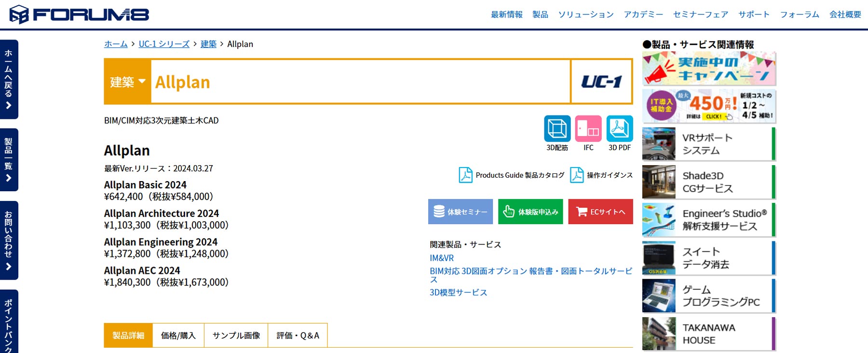Open アカデミー in top navigation

click(x=643, y=14)
